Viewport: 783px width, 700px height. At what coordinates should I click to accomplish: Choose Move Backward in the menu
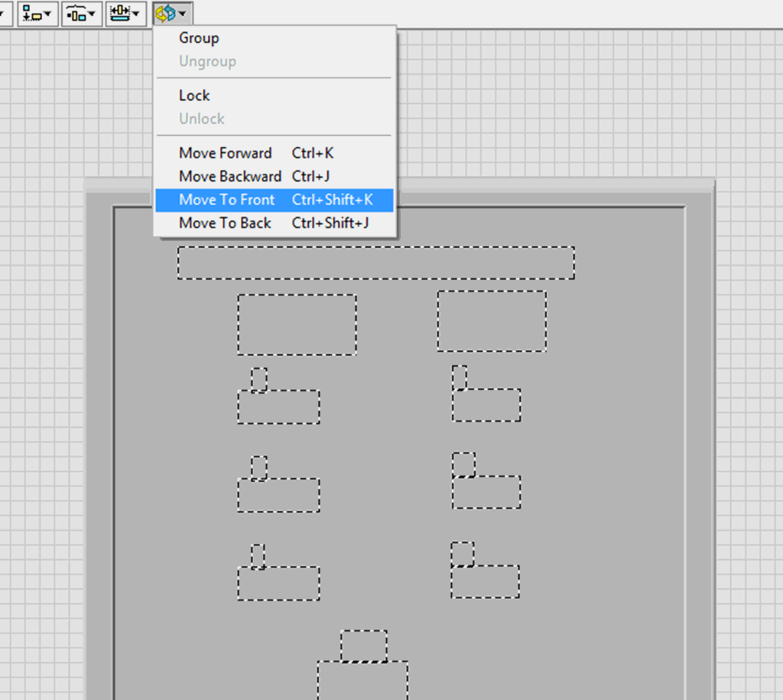(229, 176)
